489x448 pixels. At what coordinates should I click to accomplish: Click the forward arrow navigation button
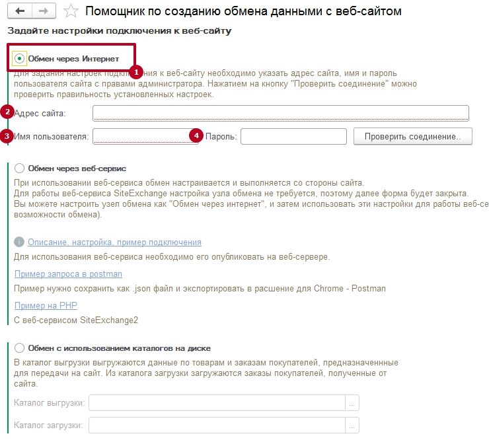click(x=44, y=11)
